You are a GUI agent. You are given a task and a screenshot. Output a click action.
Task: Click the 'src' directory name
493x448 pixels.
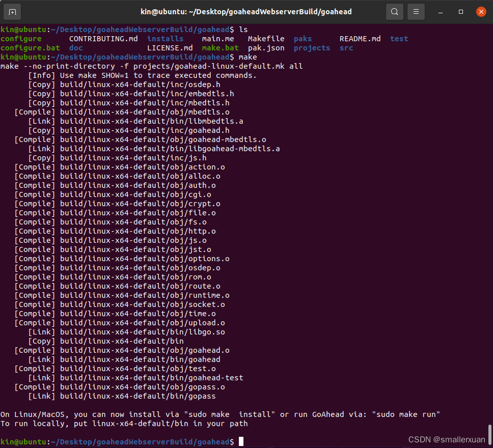point(346,48)
